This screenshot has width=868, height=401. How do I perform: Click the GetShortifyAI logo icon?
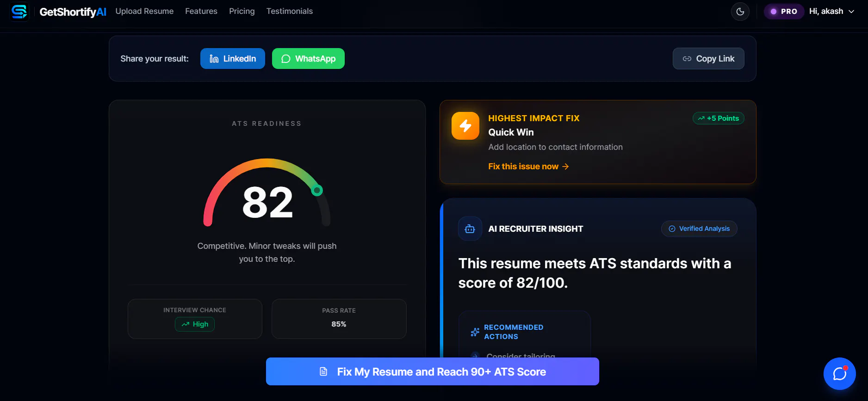click(19, 12)
